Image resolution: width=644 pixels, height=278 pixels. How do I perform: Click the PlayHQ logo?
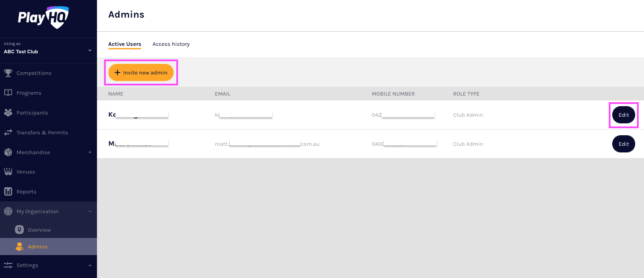pos(43,17)
